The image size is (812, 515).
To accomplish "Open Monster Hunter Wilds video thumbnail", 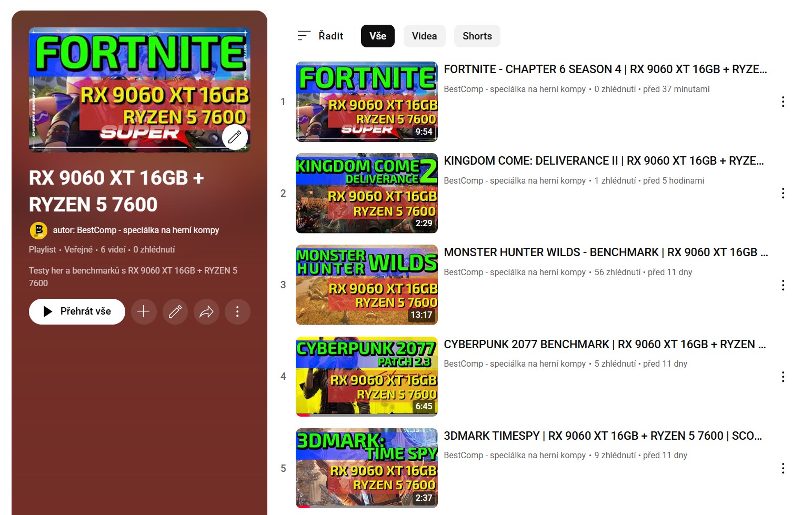I will pos(367,285).
